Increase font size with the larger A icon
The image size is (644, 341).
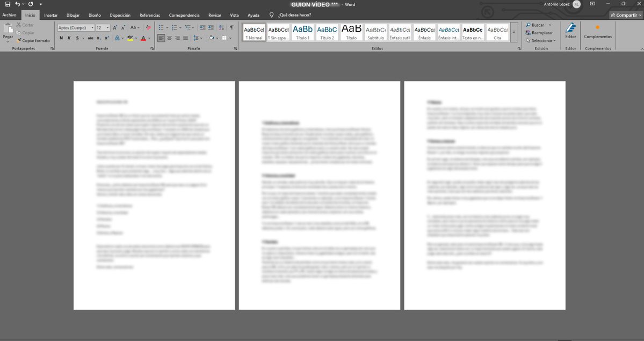point(115,27)
